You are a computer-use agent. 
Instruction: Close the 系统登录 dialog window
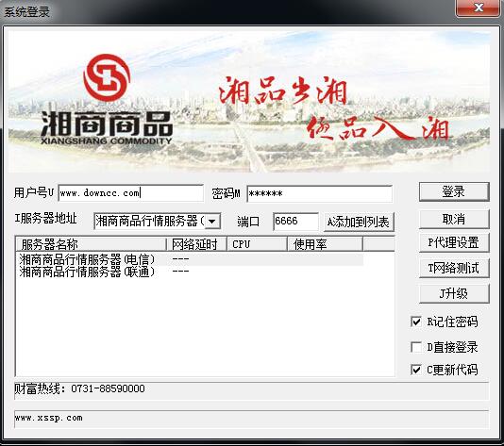coord(478,8)
